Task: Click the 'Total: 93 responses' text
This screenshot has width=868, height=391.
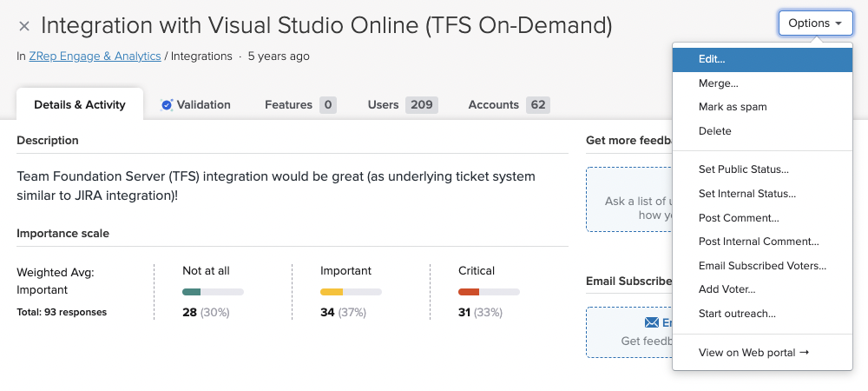Action: (62, 312)
